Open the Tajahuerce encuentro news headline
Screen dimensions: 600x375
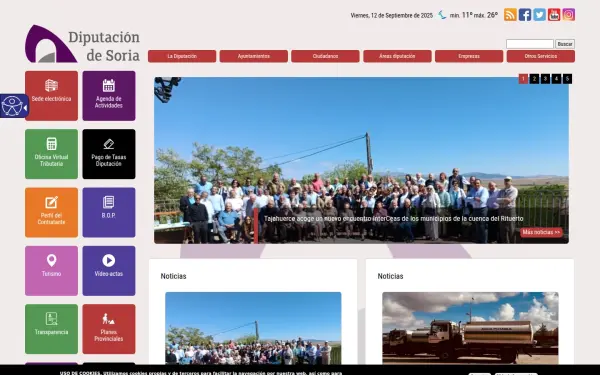coord(394,219)
